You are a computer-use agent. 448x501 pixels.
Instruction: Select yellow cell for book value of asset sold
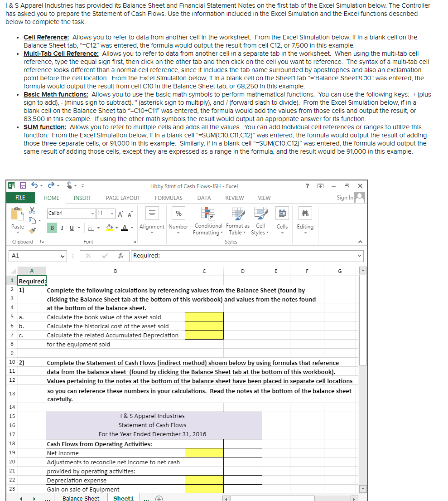(204, 317)
